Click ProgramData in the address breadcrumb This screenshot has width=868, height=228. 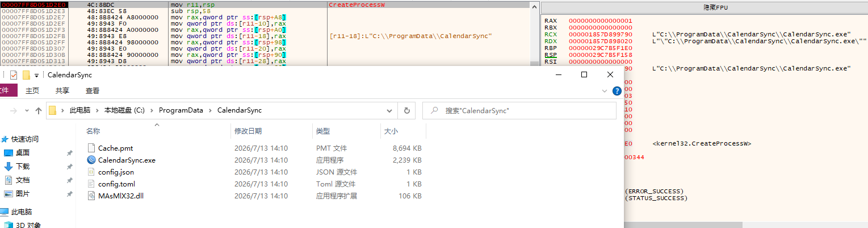(x=181, y=111)
